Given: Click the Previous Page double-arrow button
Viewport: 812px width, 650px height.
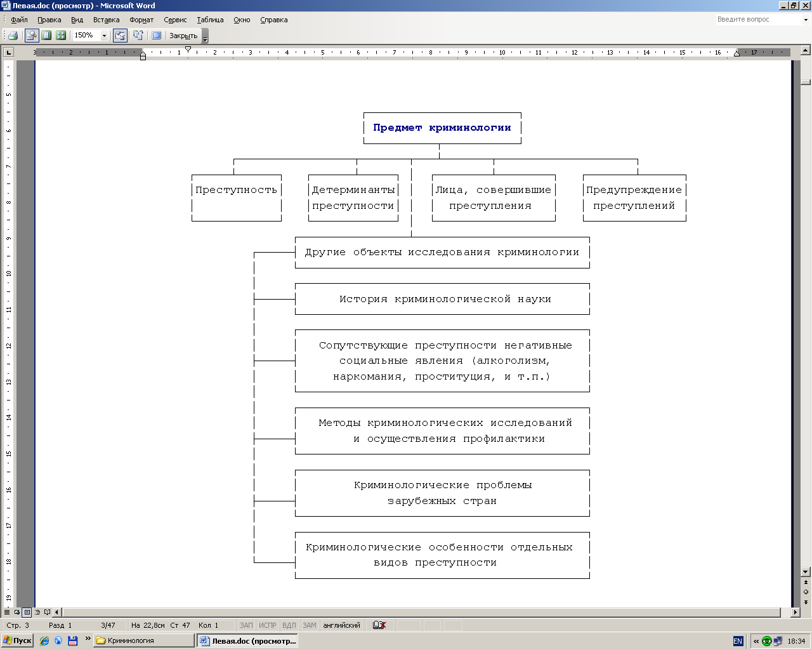Looking at the screenshot, I should tap(806, 582).
